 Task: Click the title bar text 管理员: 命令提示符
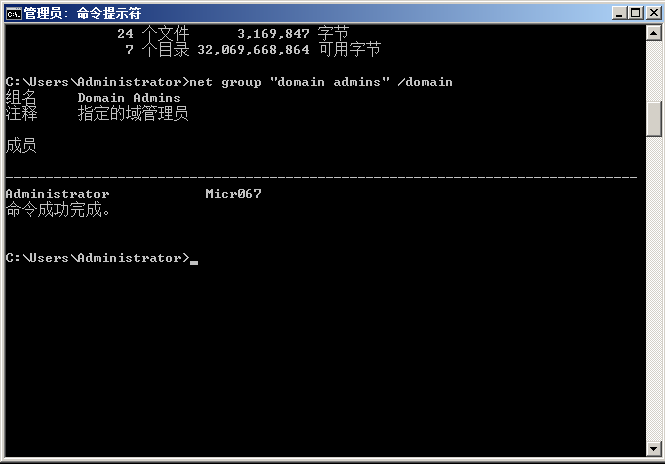[x=82, y=14]
